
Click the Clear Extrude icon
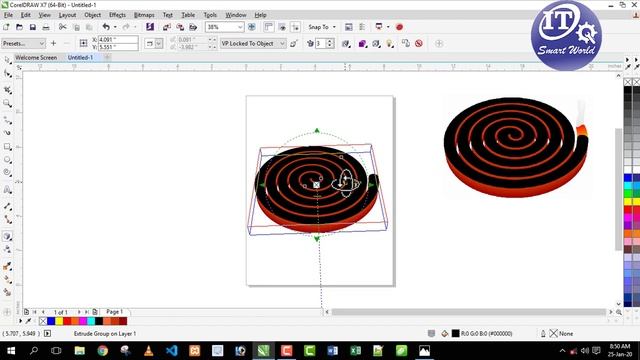(419, 43)
